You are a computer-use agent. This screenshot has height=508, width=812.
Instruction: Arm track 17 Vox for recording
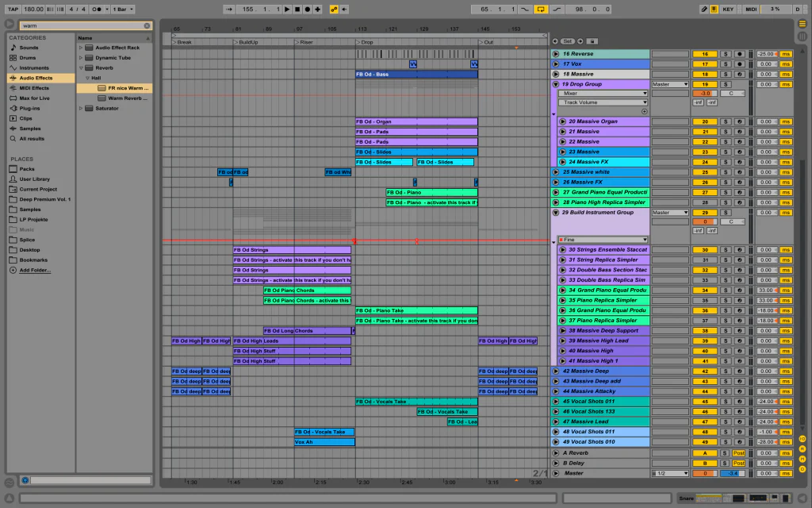[740, 64]
